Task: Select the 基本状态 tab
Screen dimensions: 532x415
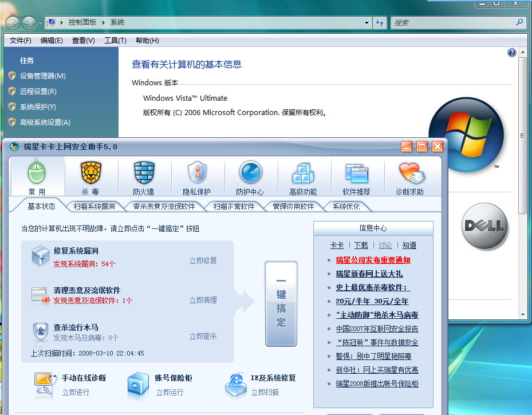Action: pyautogui.click(x=41, y=206)
